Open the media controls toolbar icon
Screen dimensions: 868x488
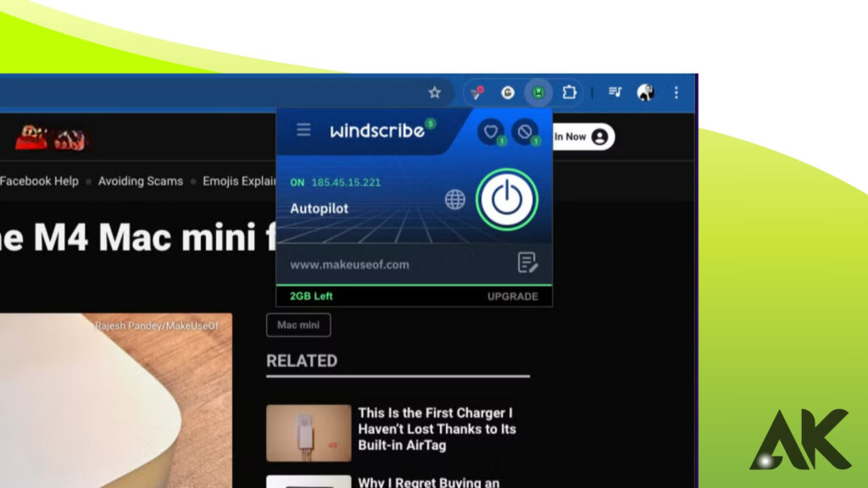[615, 92]
